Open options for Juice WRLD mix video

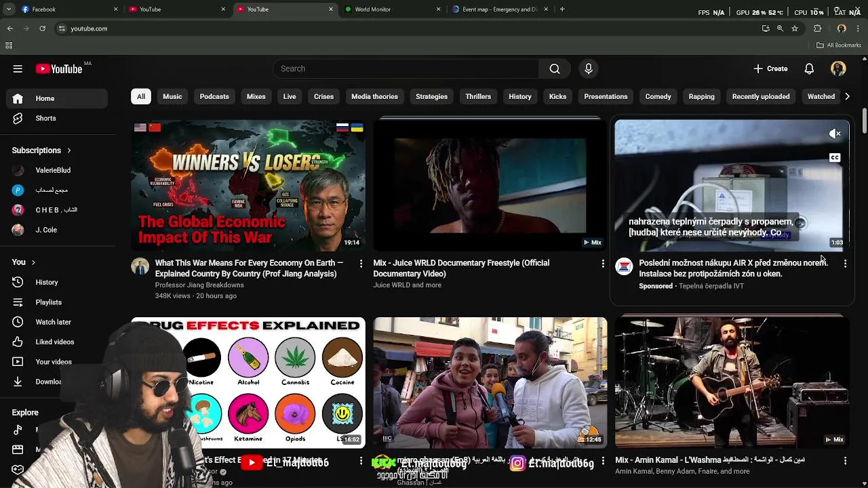tap(603, 263)
